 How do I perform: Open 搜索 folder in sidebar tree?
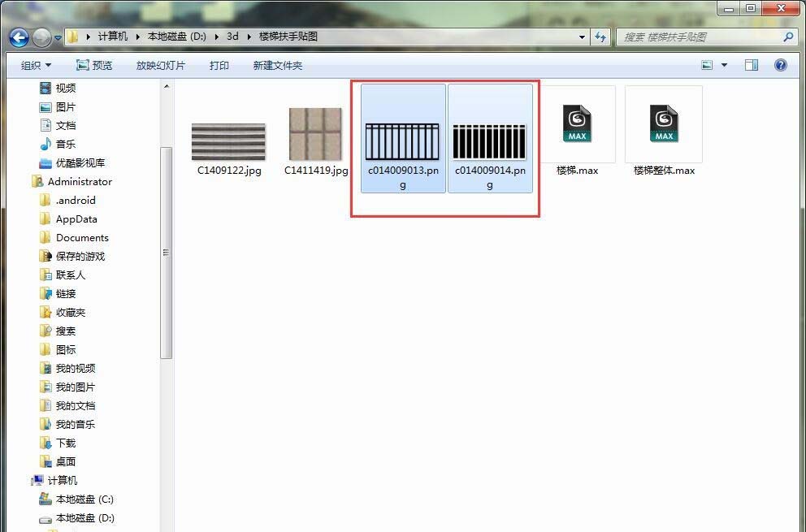coord(58,331)
